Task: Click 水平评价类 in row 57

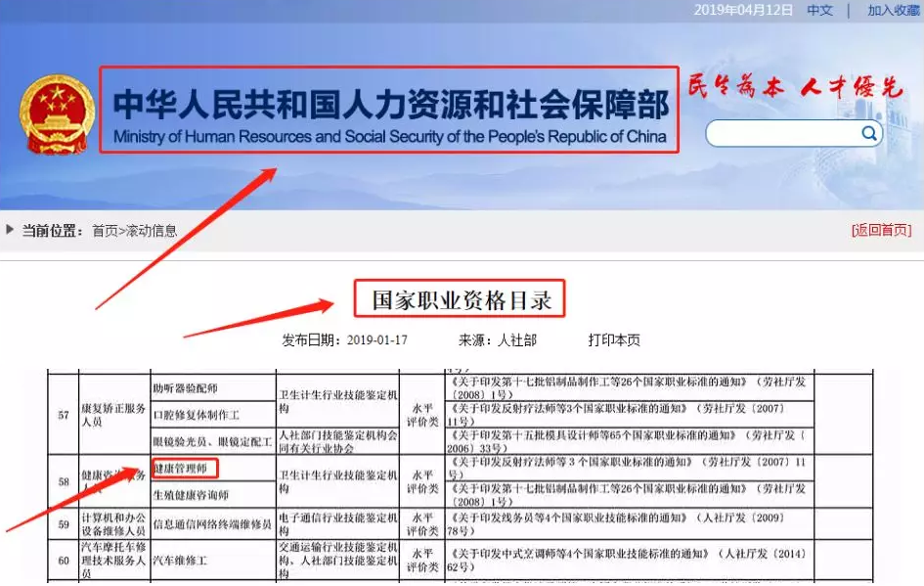Action: (422, 415)
